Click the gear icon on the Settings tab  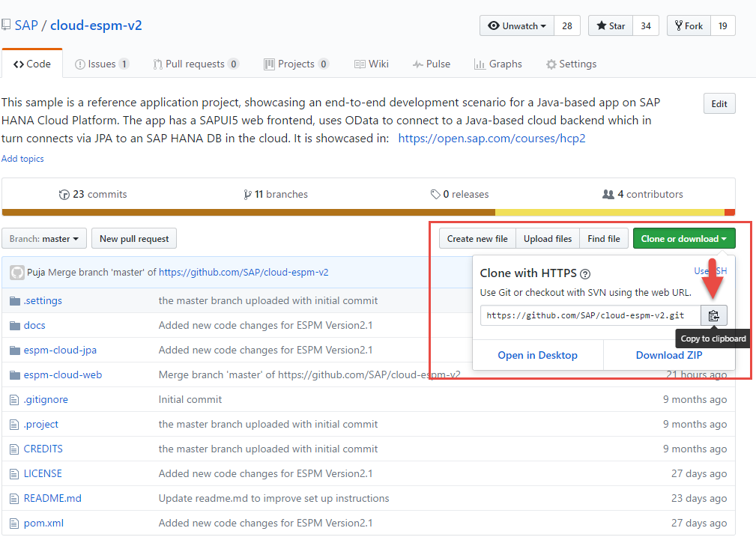[551, 64]
